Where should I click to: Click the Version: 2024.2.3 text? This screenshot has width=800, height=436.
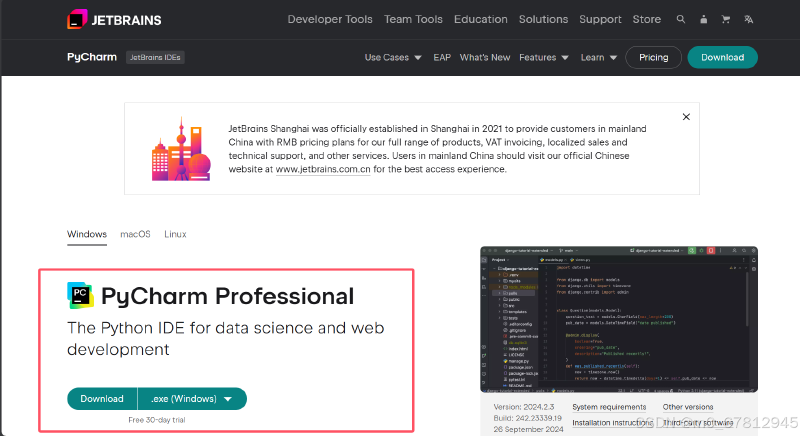pos(523,407)
